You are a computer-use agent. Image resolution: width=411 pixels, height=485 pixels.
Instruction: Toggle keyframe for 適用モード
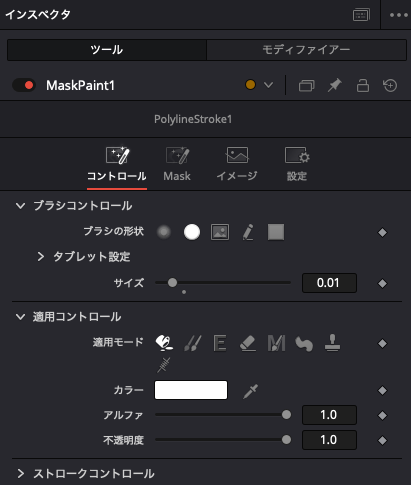(x=382, y=343)
